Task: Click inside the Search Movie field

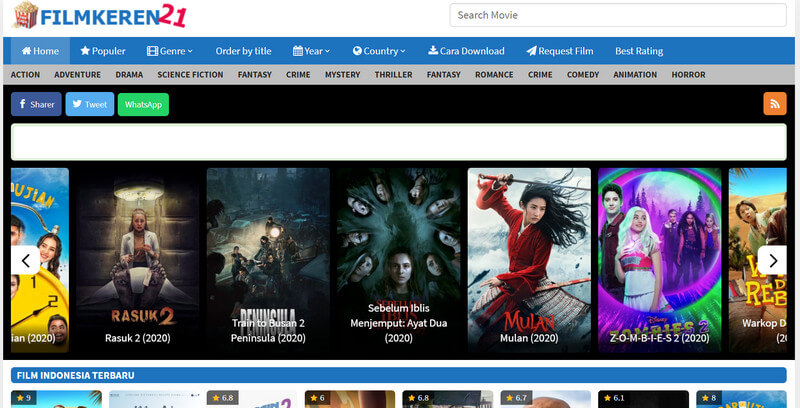Action: click(x=617, y=15)
